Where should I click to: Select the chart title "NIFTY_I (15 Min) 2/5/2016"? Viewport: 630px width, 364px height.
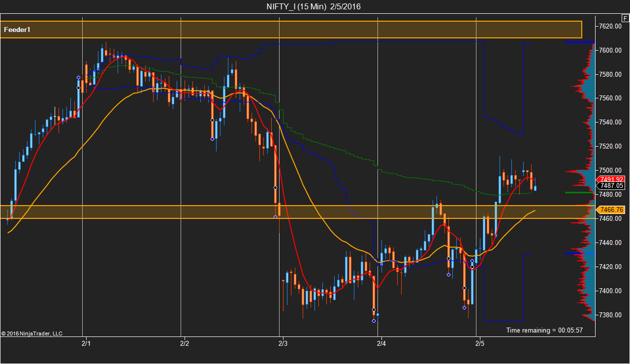[x=315, y=6]
